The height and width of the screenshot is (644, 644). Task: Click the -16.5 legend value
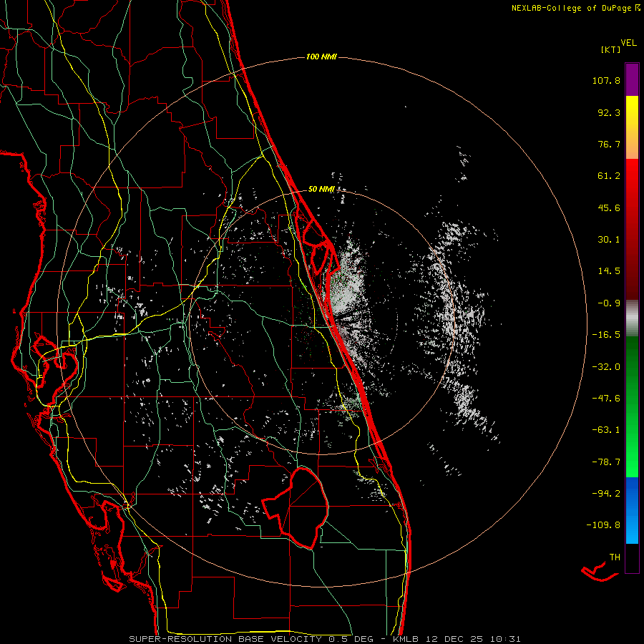606,335
